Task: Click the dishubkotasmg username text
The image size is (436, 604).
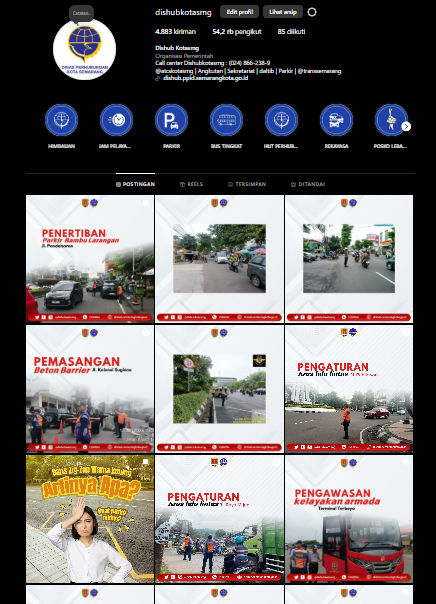Action: (183, 12)
